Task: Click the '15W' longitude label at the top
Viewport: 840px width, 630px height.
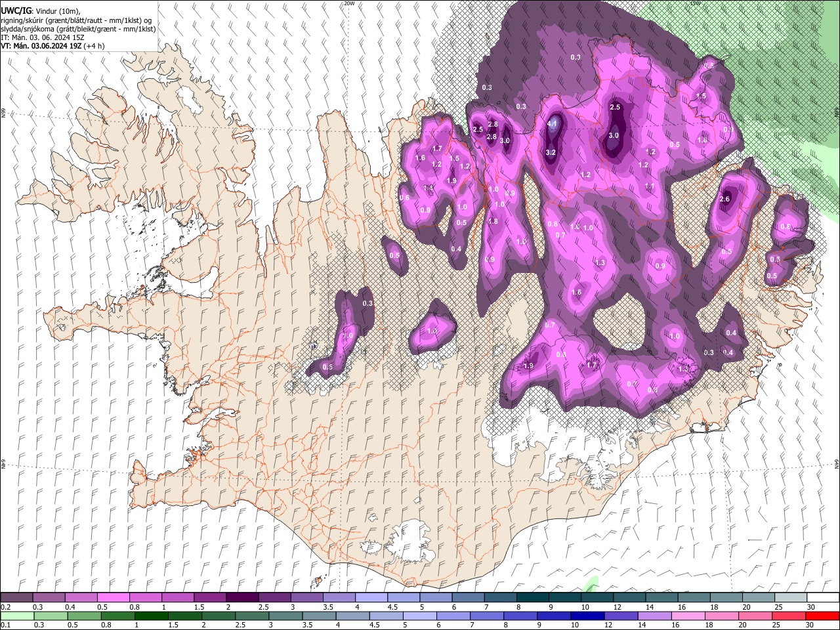Action: pos(695,3)
